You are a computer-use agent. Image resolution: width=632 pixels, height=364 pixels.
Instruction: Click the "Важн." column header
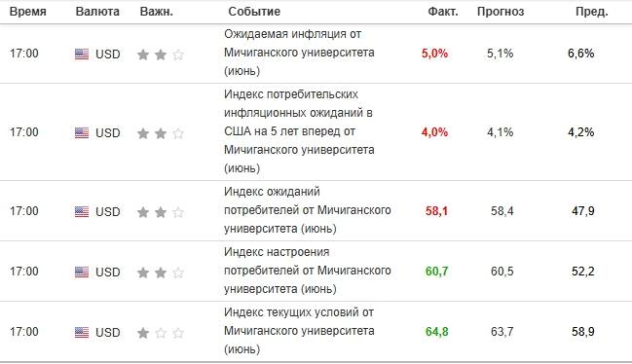(x=157, y=12)
